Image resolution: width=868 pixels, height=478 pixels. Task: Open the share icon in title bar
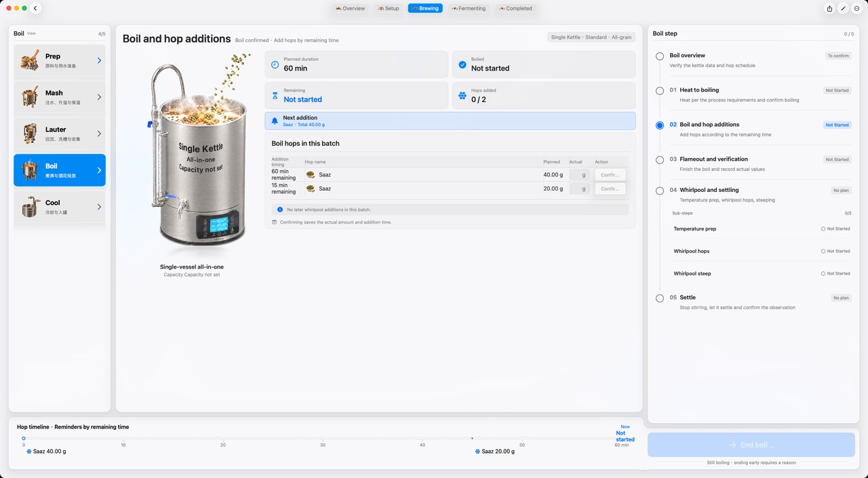pyautogui.click(x=829, y=8)
